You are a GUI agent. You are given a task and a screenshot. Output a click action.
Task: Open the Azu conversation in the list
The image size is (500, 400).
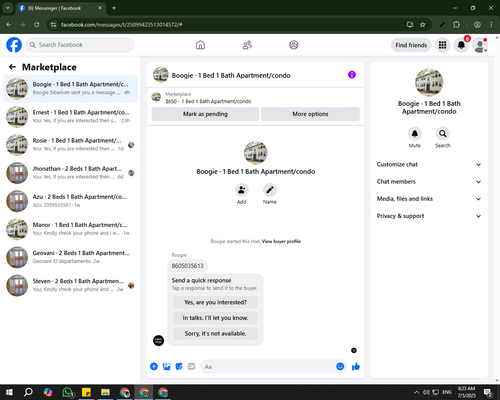click(70, 201)
